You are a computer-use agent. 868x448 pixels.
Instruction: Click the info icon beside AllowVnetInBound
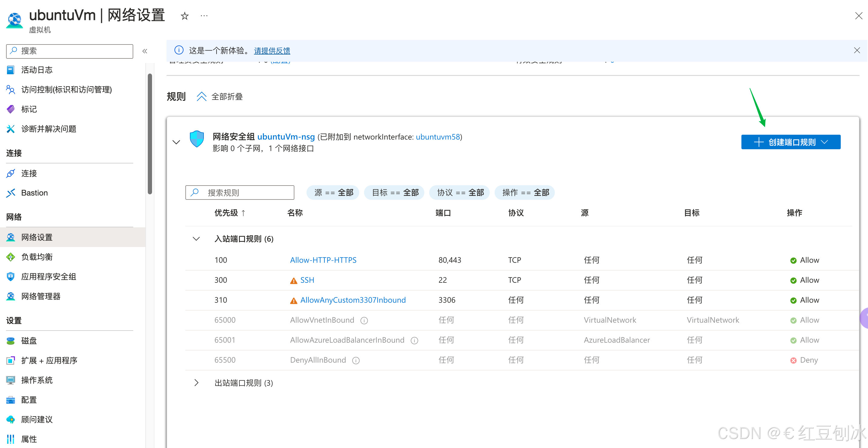(x=364, y=320)
